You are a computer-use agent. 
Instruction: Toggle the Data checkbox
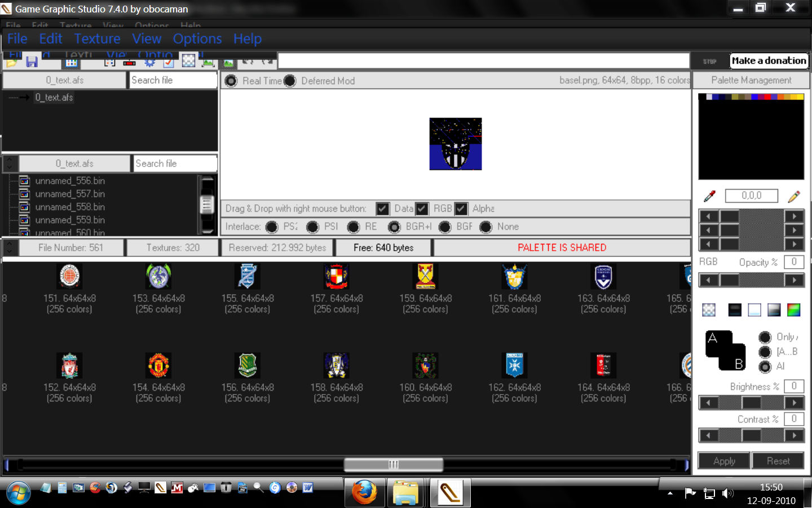click(x=382, y=209)
